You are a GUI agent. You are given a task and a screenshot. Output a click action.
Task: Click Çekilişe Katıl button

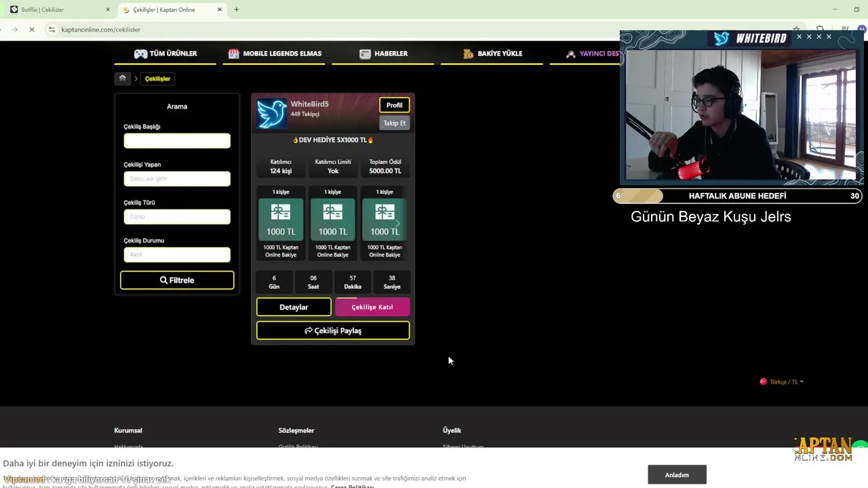click(x=372, y=307)
